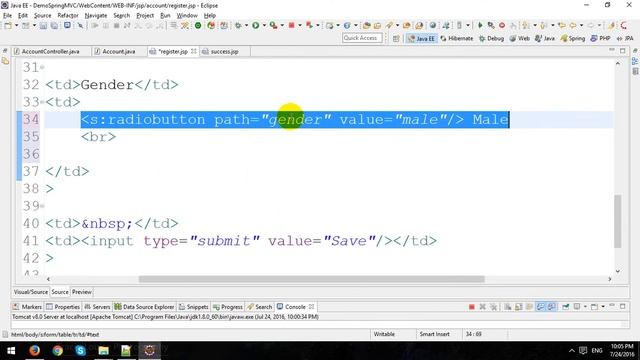Switch to the Hibernate perspective

[x=457, y=38]
